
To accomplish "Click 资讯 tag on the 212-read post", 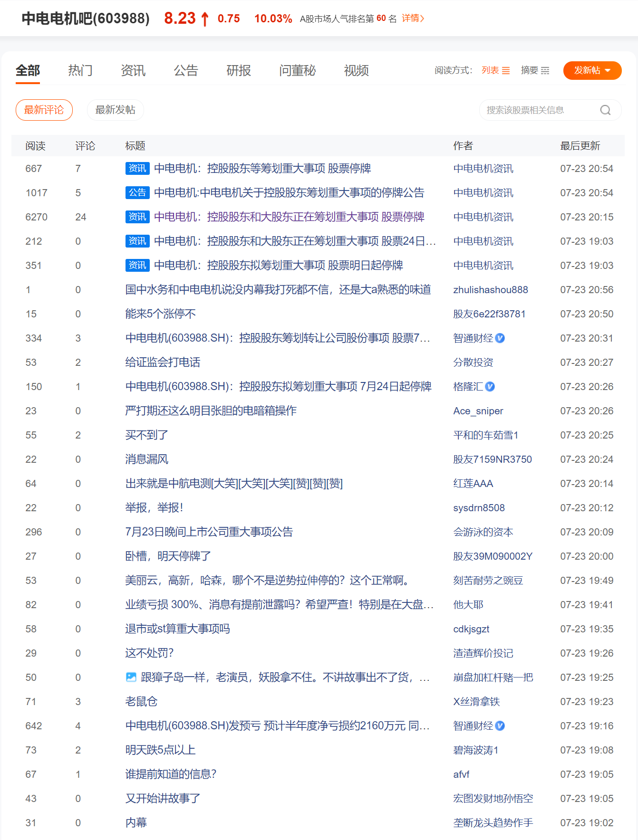I will (x=137, y=241).
